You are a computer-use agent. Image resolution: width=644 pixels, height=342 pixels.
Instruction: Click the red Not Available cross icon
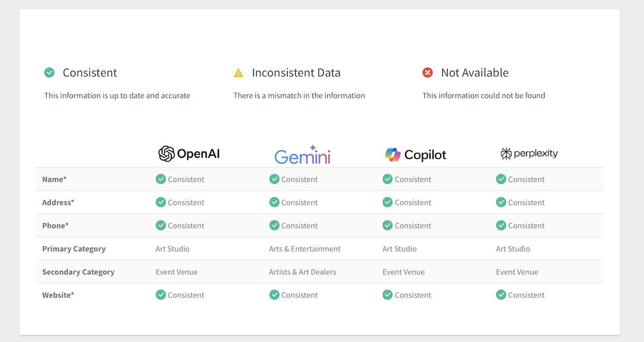[x=428, y=72]
